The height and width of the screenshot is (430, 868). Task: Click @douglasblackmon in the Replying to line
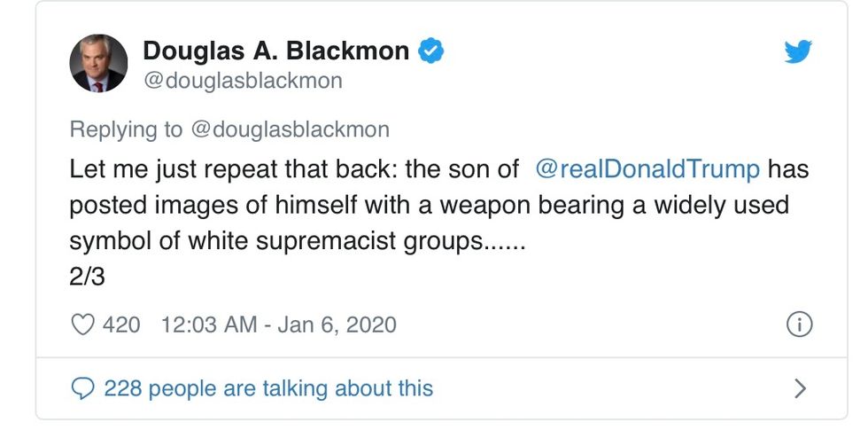pos(290,129)
